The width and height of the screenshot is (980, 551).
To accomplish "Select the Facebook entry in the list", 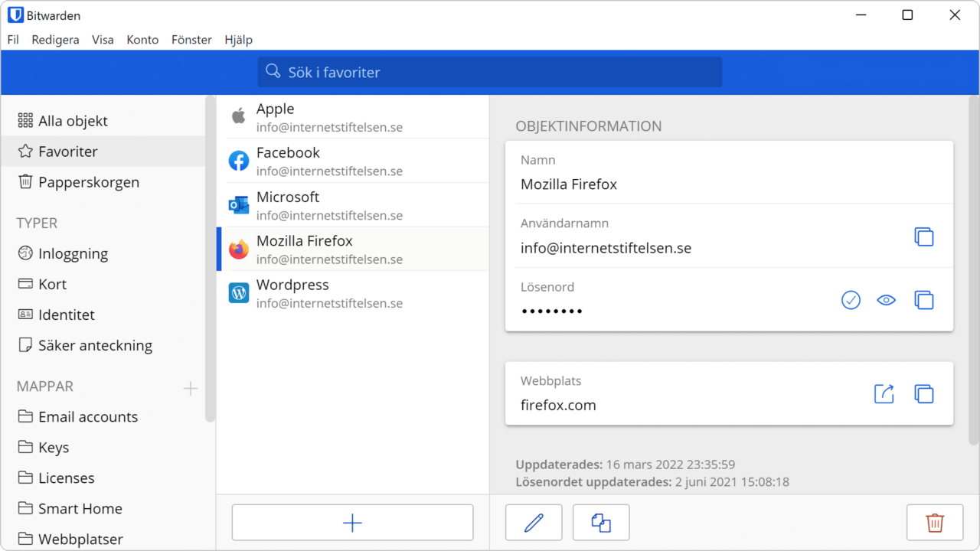I will point(353,161).
